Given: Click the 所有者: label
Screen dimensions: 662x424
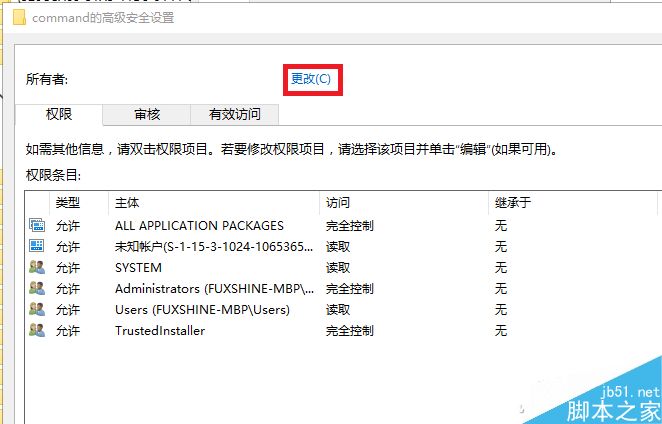Looking at the screenshot, I should tap(47, 79).
